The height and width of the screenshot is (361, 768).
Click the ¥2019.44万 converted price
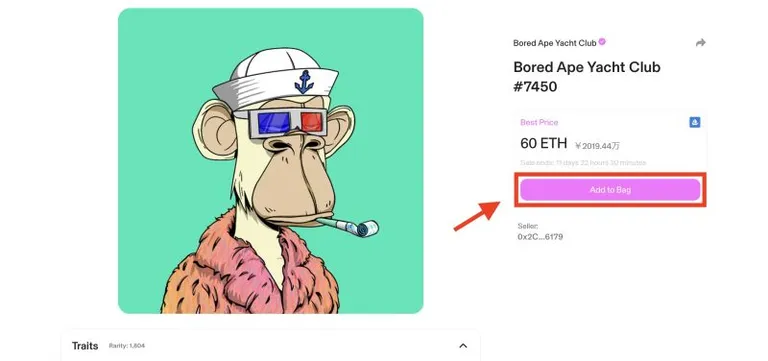[x=598, y=145]
